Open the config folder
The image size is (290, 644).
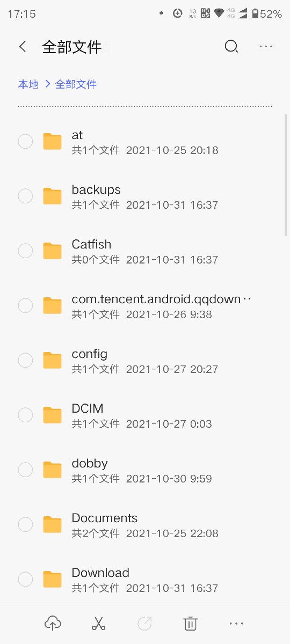pyautogui.click(x=145, y=360)
